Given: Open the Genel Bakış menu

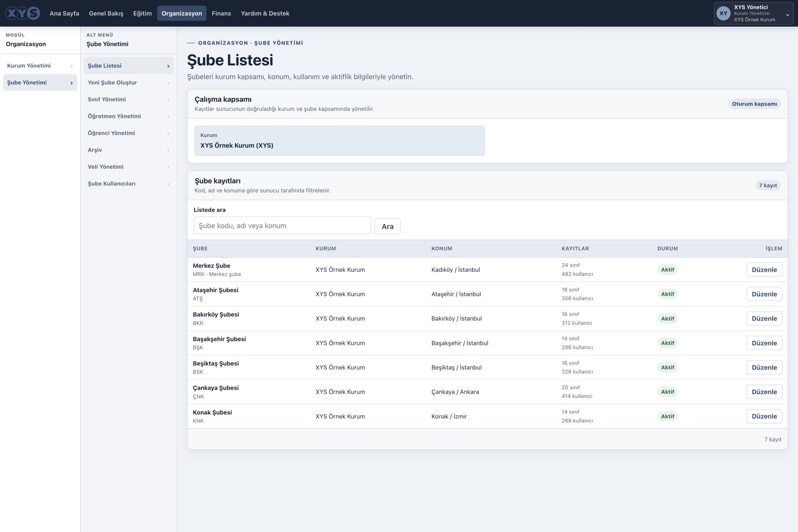Looking at the screenshot, I should pos(106,13).
